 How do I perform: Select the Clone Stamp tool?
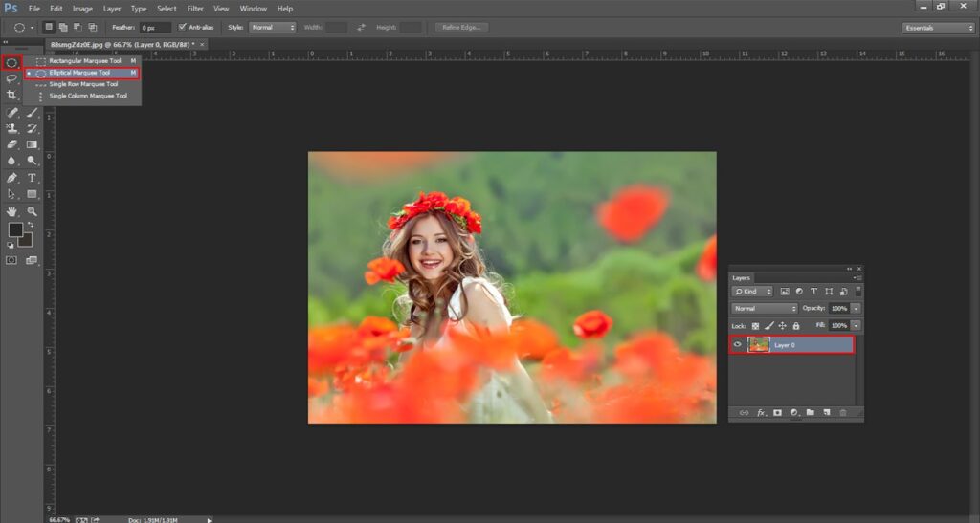pos(11,128)
